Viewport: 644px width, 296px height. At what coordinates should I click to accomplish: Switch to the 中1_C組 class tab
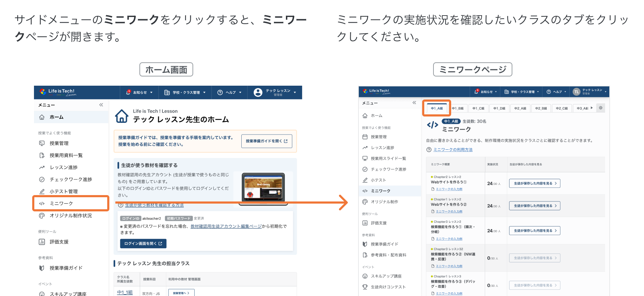point(478,108)
